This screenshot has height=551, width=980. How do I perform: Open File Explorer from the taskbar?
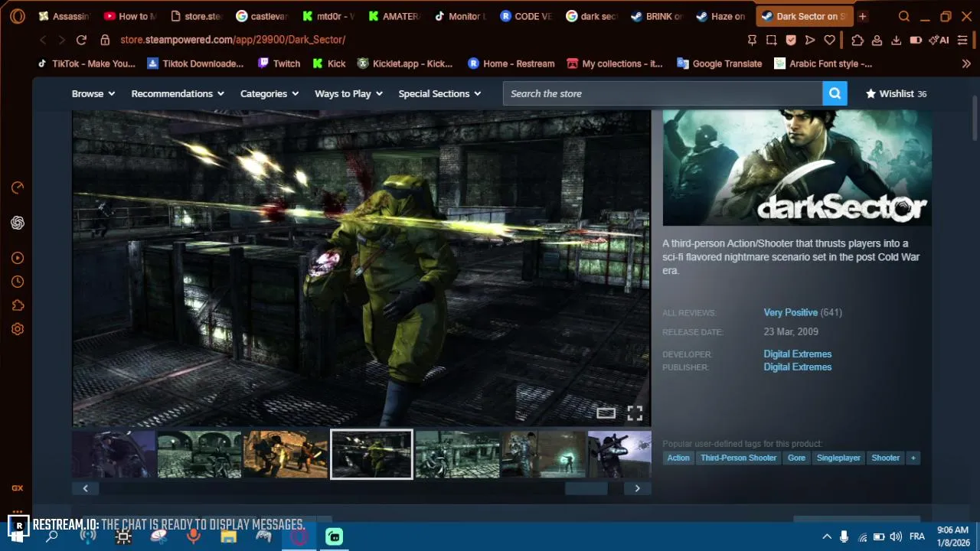click(x=228, y=536)
